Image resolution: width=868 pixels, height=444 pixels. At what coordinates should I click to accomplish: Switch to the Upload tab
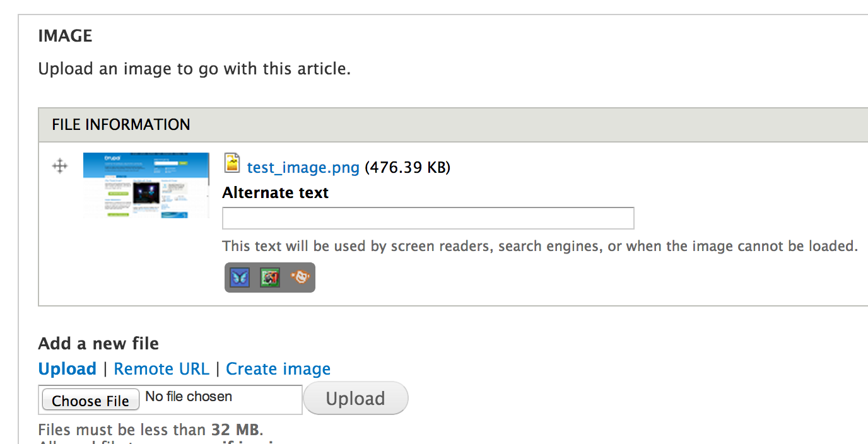point(67,369)
